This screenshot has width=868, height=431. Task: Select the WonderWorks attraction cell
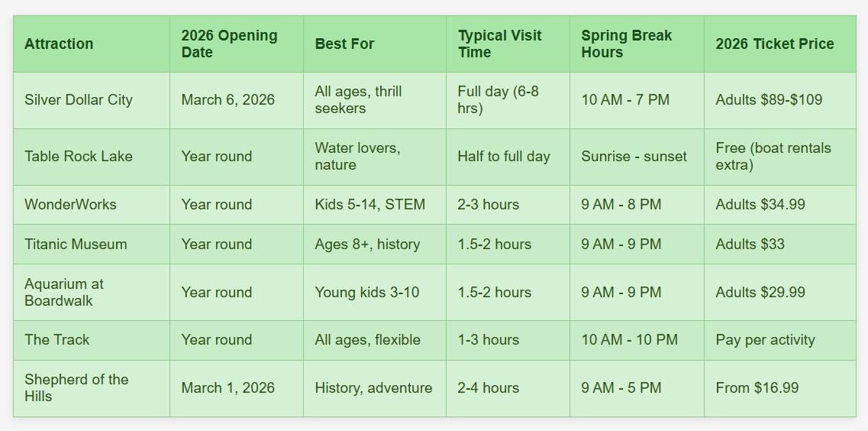pyautogui.click(x=70, y=204)
